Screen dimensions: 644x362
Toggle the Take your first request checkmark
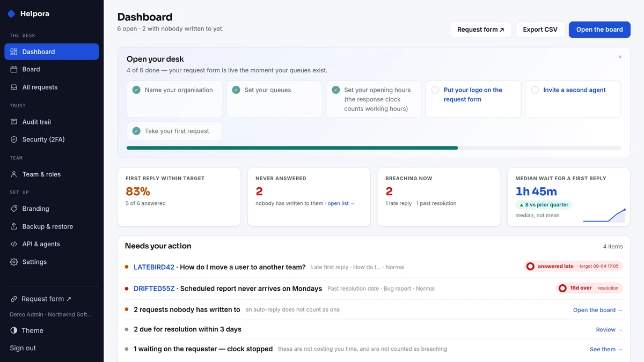tap(136, 131)
